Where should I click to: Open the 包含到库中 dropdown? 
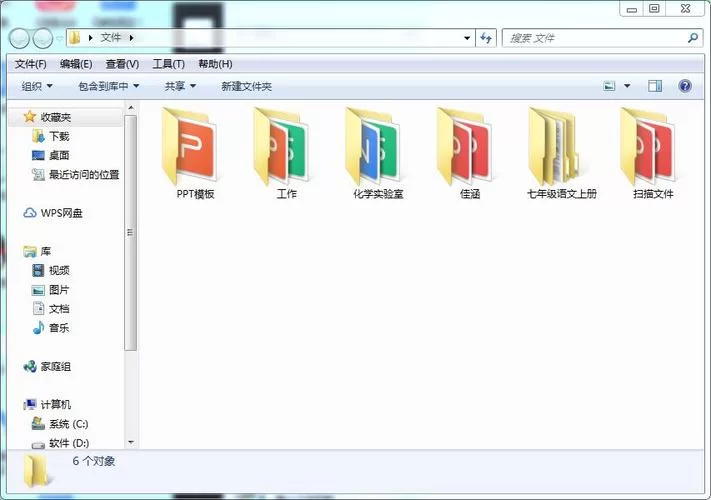click(108, 86)
